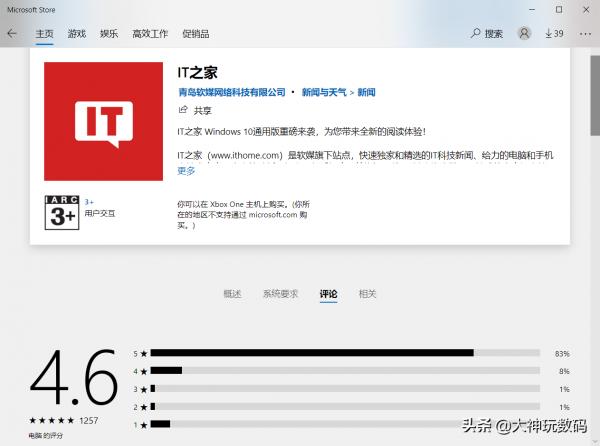Minimize the Microsoft Store window
Image resolution: width=600 pixels, height=446 pixels.
point(532,10)
